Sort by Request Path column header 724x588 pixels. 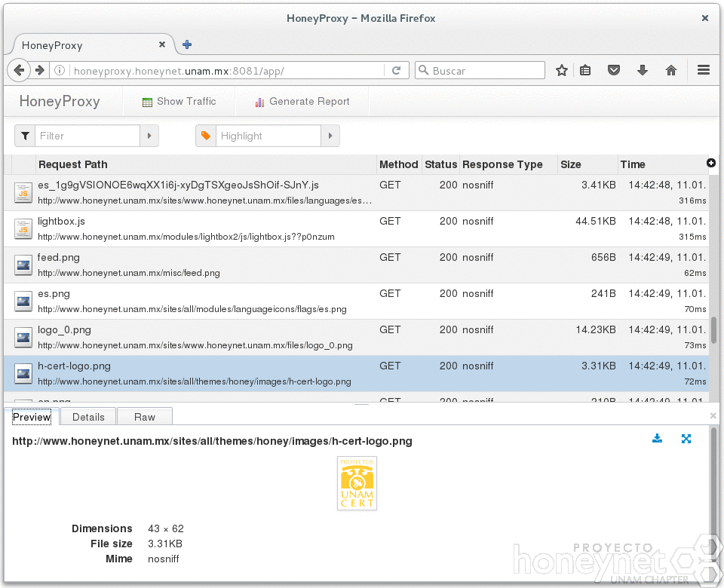[206, 164]
